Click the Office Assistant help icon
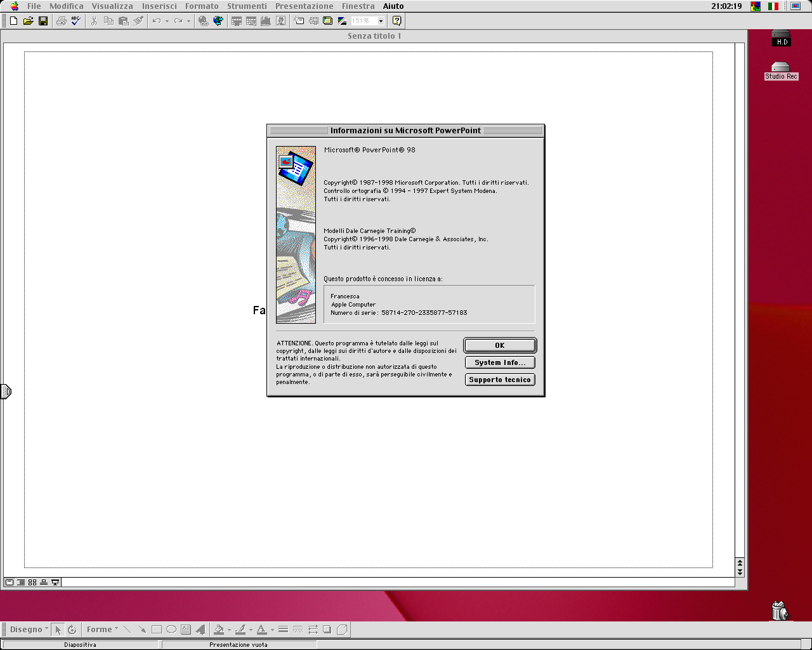Viewport: 812px width, 650px height. tap(396, 21)
